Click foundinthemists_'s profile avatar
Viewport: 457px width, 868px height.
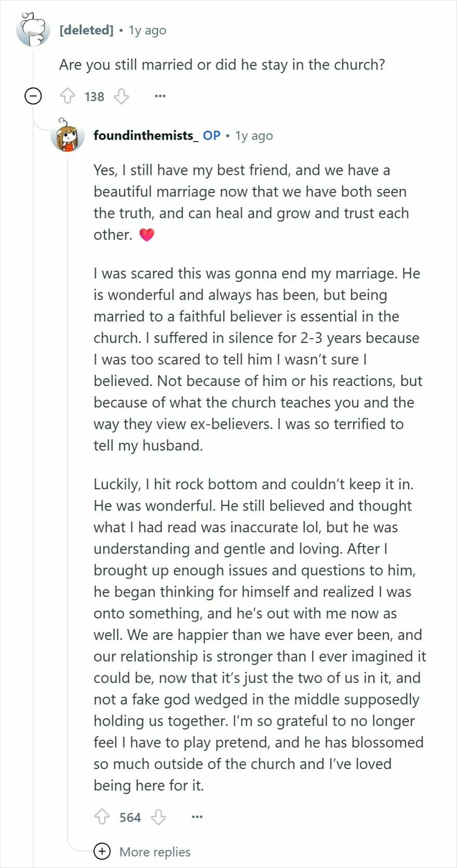click(x=66, y=136)
